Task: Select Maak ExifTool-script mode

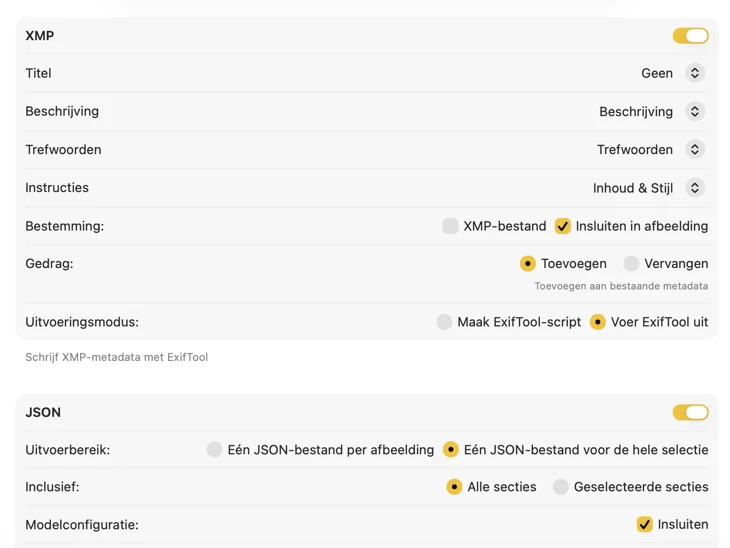Action: coord(444,322)
